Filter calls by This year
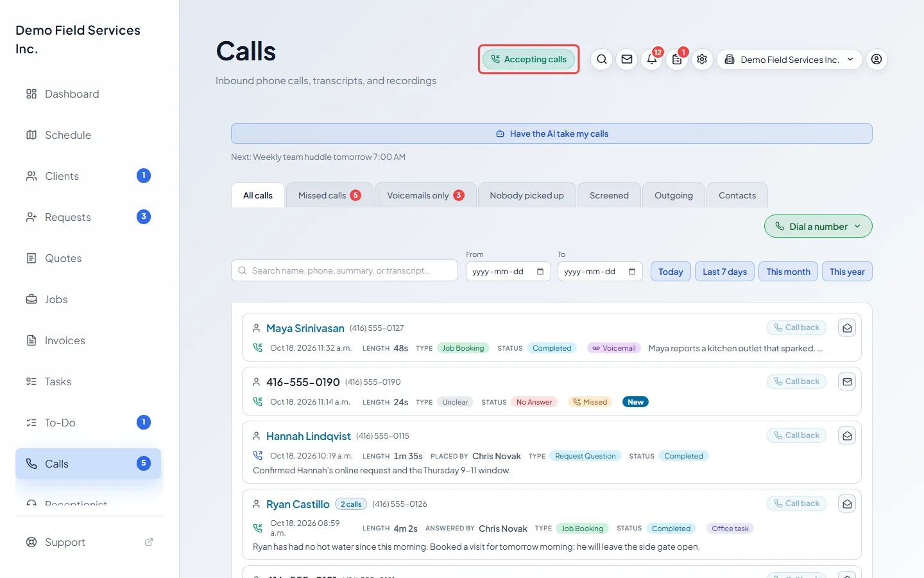 [847, 272]
